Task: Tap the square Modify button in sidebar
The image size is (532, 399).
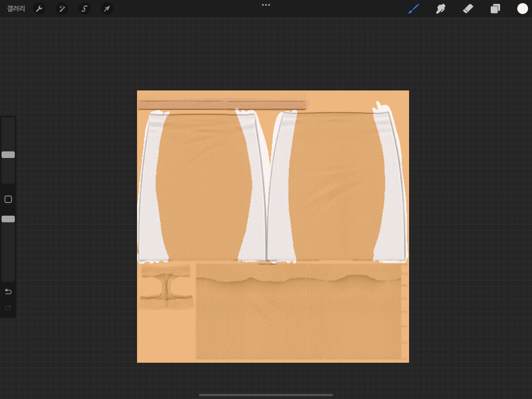Action: coord(8,199)
